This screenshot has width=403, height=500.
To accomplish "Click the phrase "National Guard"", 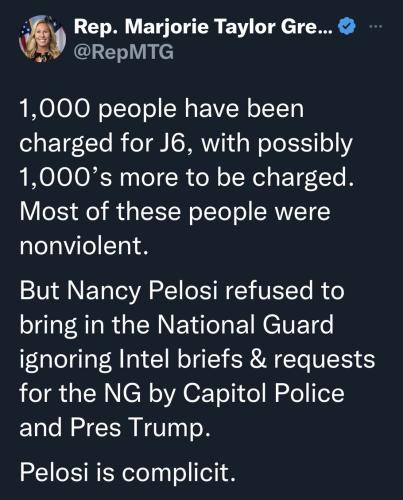I will click(x=245, y=324).
